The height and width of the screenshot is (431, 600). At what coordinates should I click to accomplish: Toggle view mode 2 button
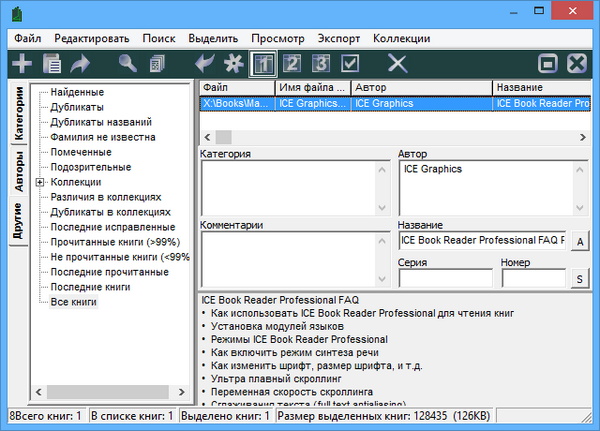(x=292, y=64)
